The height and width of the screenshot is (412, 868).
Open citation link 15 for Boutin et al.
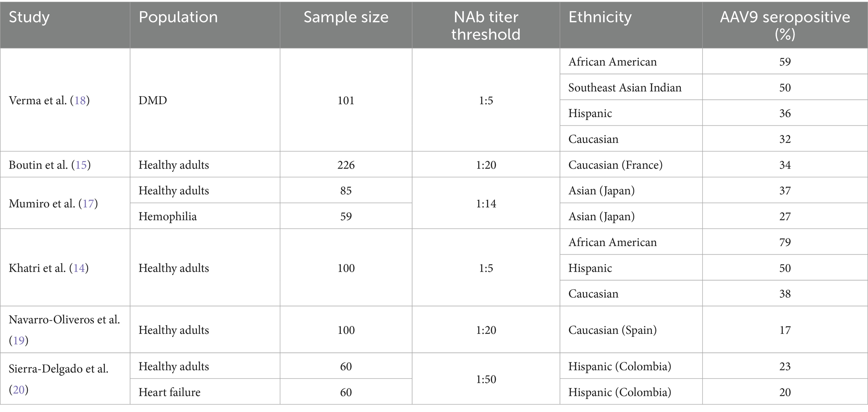(81, 165)
